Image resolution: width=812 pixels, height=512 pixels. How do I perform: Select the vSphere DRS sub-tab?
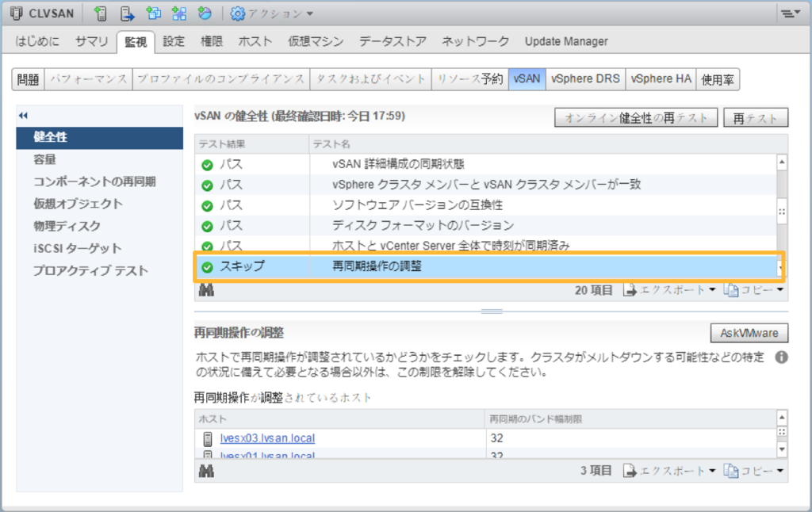pos(585,79)
